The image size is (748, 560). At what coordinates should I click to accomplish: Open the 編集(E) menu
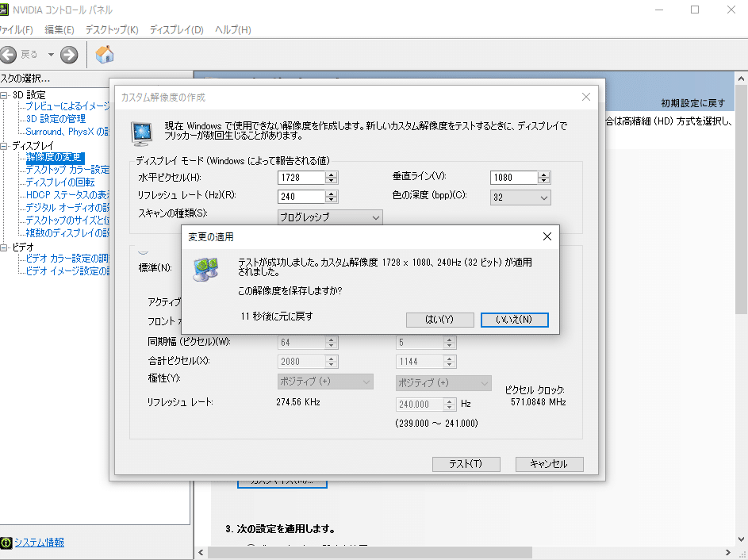(59, 30)
